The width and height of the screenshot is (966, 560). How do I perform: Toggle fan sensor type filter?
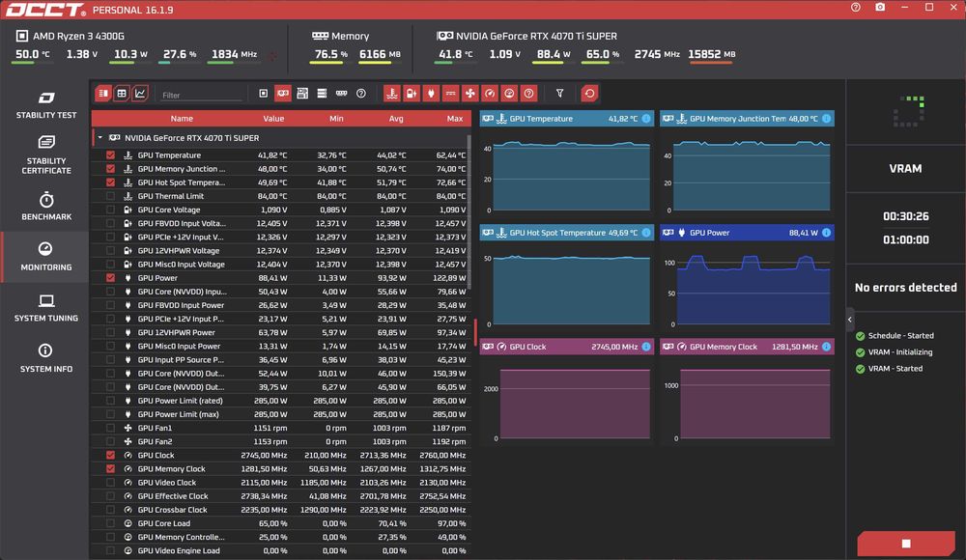click(470, 94)
